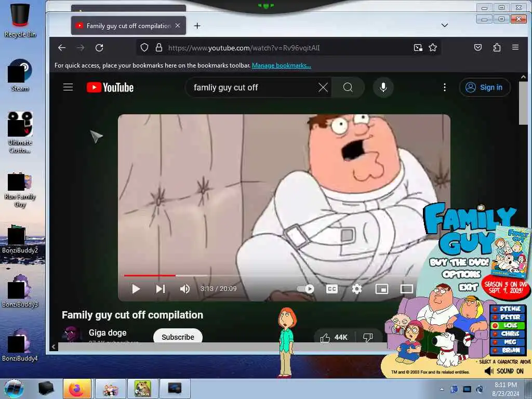532x399 pixels.
Task: Open Run Family Guy desktop shortcut
Action: (20, 190)
